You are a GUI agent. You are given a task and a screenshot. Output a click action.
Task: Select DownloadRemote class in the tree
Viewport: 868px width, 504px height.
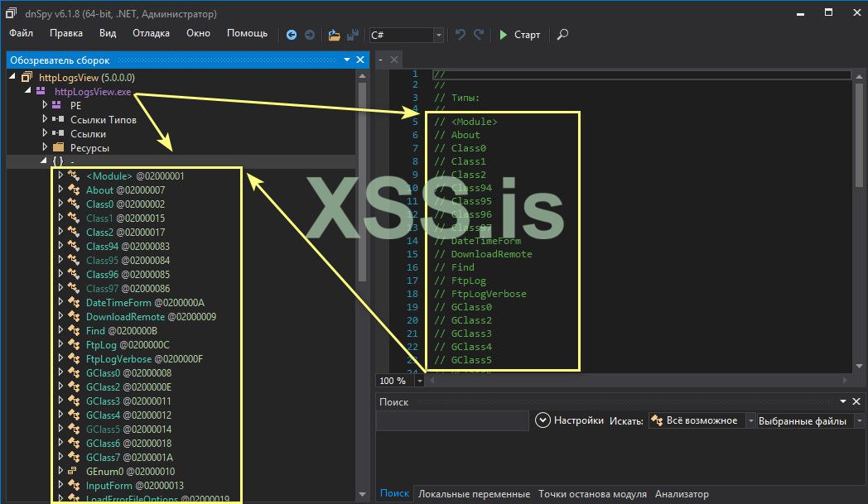125,317
